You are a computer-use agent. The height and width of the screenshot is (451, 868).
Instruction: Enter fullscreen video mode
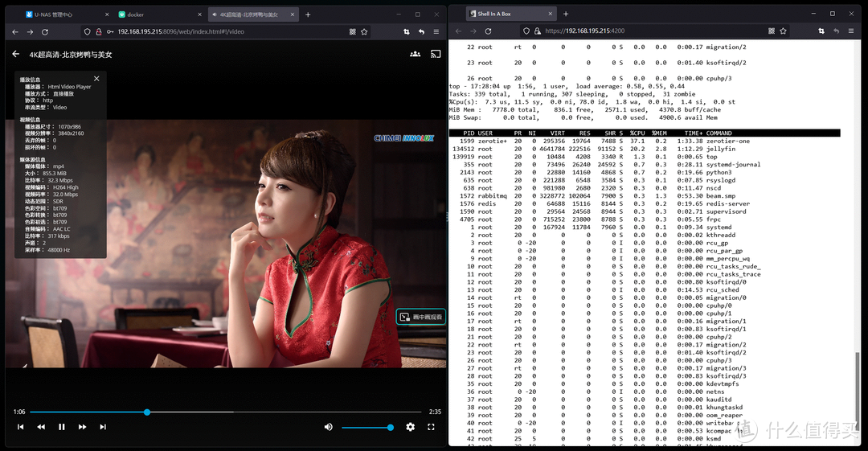tap(431, 427)
